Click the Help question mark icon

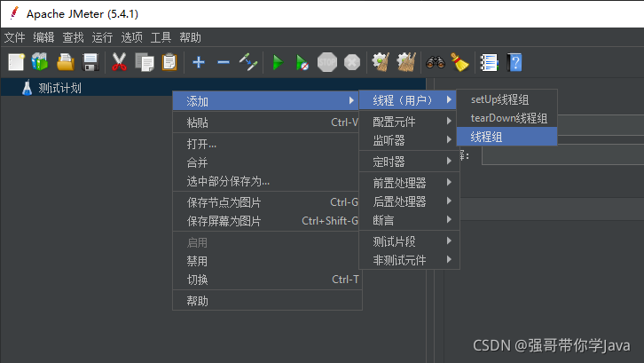click(x=514, y=62)
